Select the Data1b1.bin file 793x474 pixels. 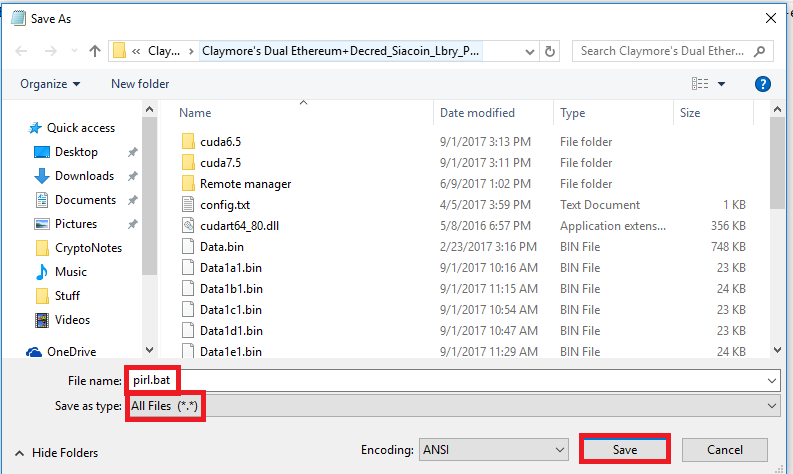coord(231,289)
